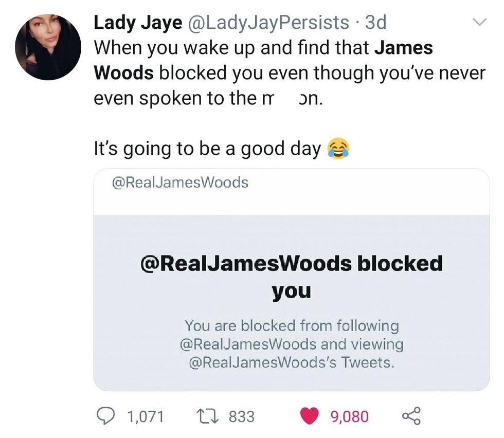Viewport: 504px width, 438px height.
Task: Click the 'It's going to be a good day' line
Action: click(207, 149)
